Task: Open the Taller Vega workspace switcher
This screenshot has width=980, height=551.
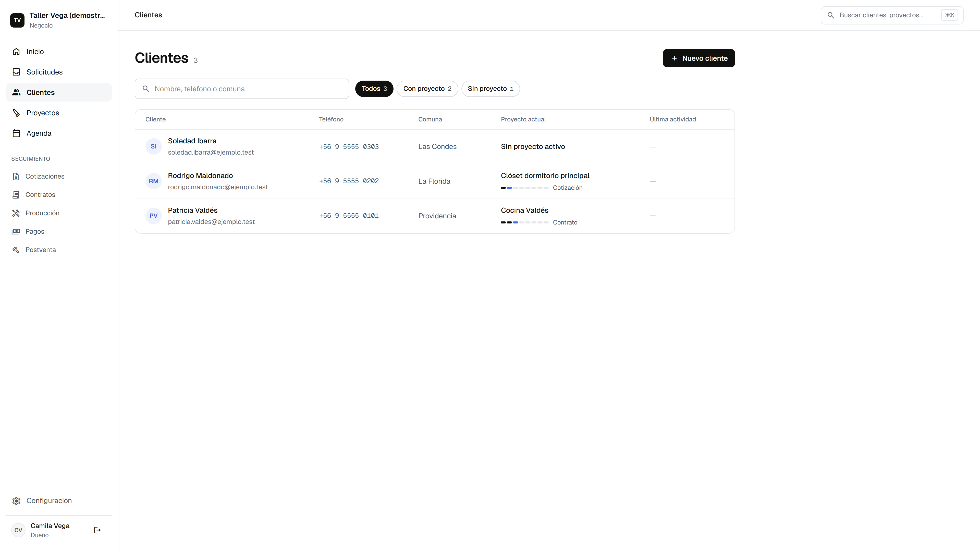Action: point(59,20)
